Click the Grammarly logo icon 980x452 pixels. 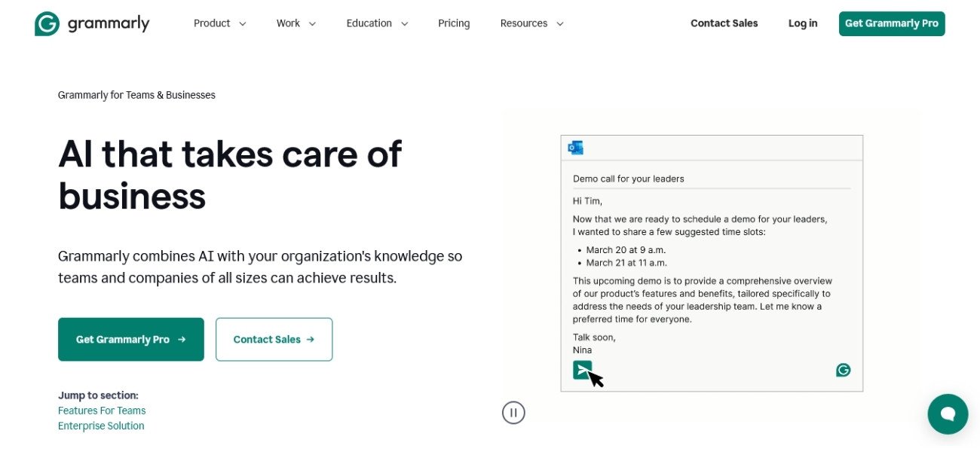click(x=47, y=24)
